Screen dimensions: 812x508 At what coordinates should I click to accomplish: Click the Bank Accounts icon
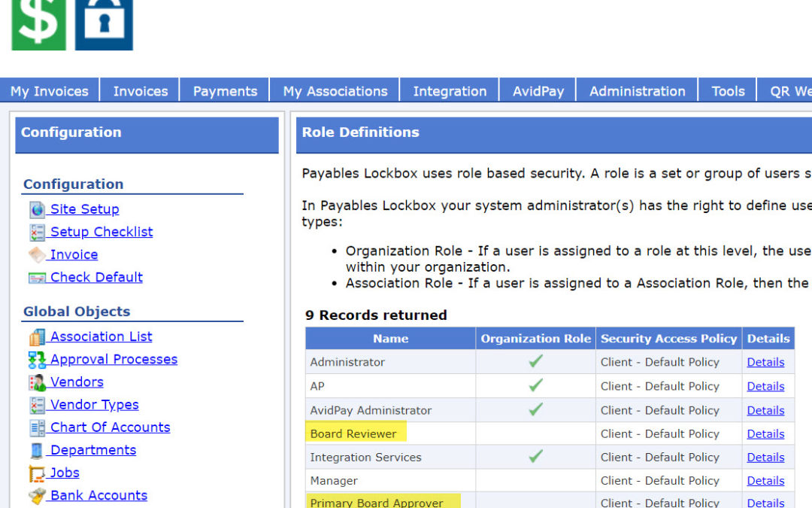coord(37,495)
